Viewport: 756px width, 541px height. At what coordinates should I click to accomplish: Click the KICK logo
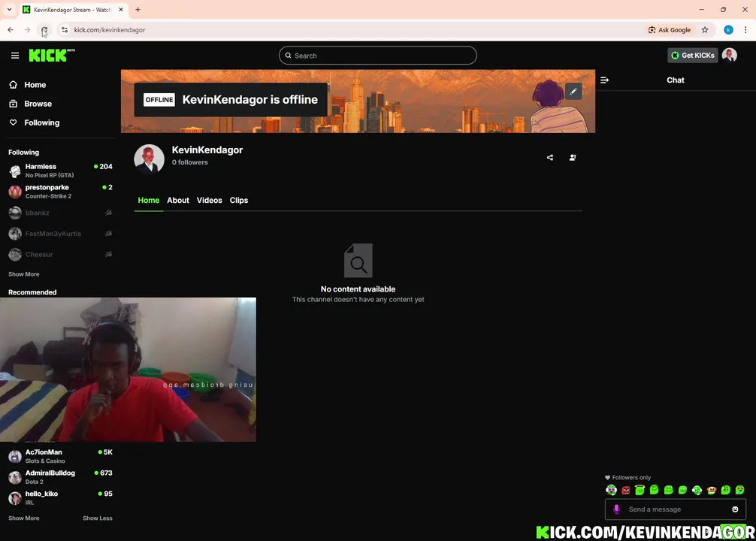pyautogui.click(x=52, y=56)
